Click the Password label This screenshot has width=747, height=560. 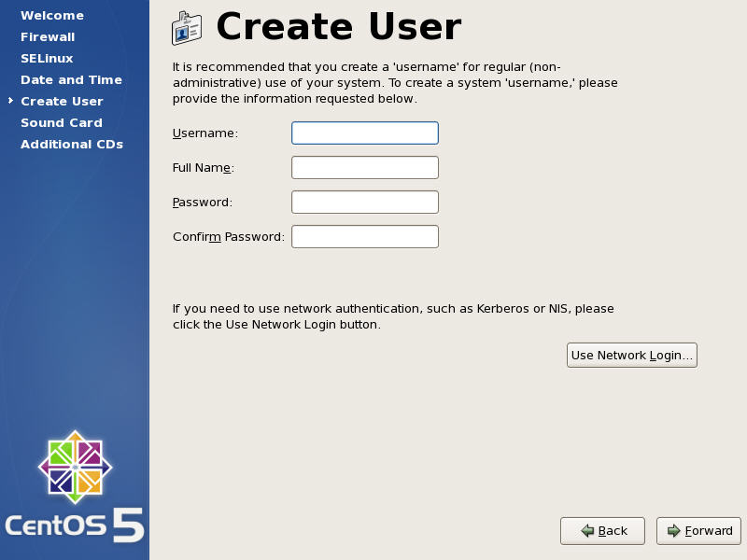click(203, 203)
